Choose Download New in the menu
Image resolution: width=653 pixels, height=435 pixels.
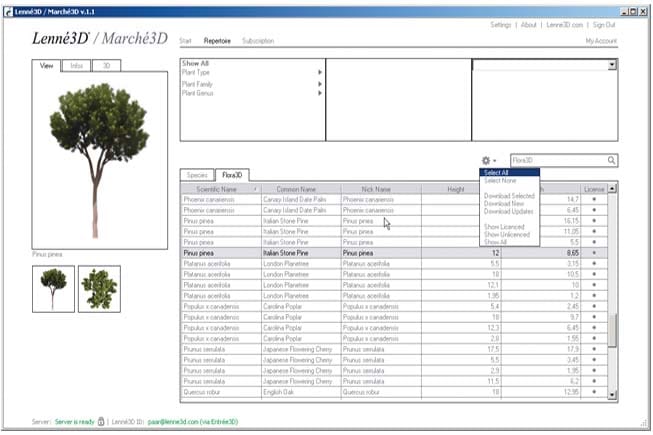509,204
